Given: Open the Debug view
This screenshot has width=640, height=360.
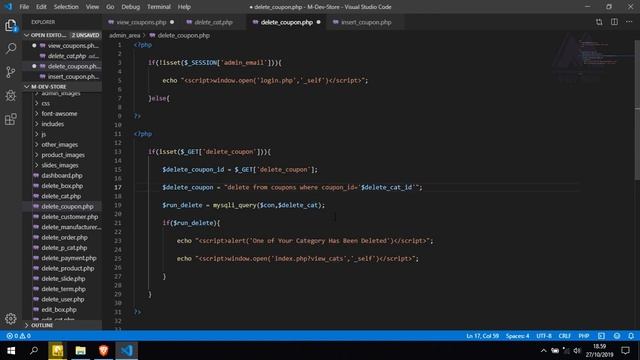Looking at the screenshot, I should tap(11, 96).
